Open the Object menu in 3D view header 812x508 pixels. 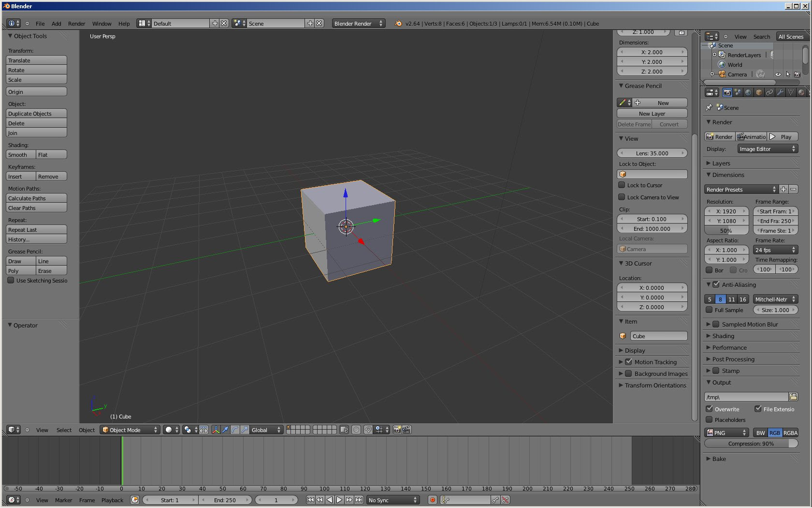click(87, 430)
